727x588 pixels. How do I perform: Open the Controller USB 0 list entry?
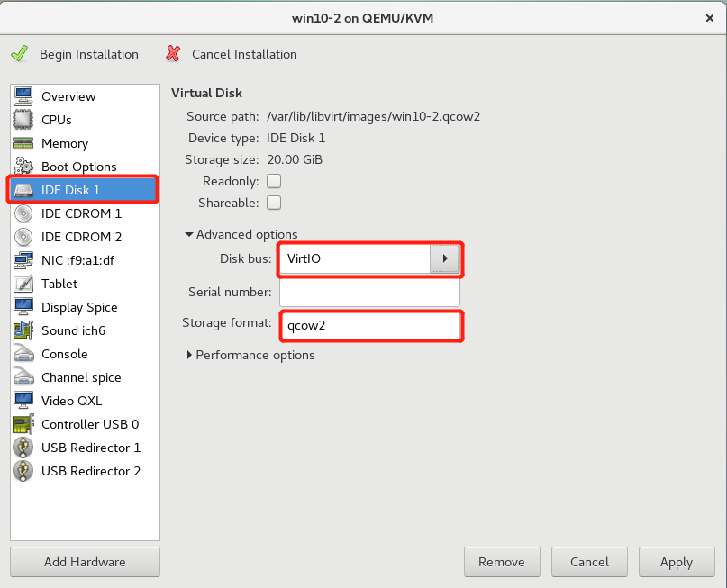(85, 424)
